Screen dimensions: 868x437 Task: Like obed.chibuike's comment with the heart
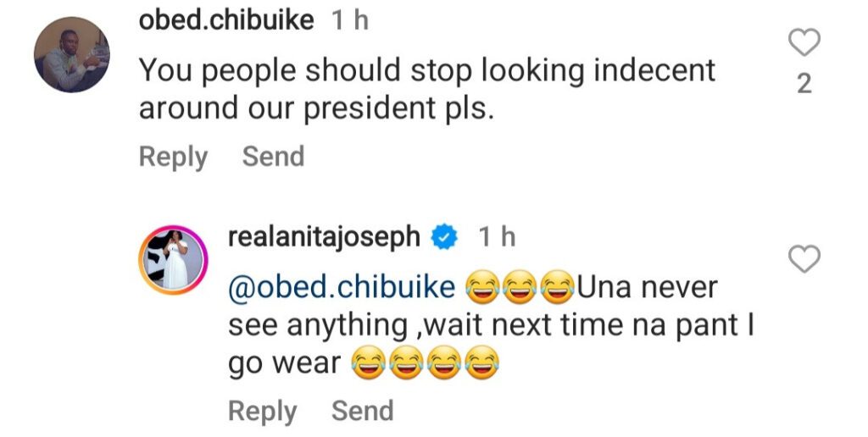coord(804,43)
